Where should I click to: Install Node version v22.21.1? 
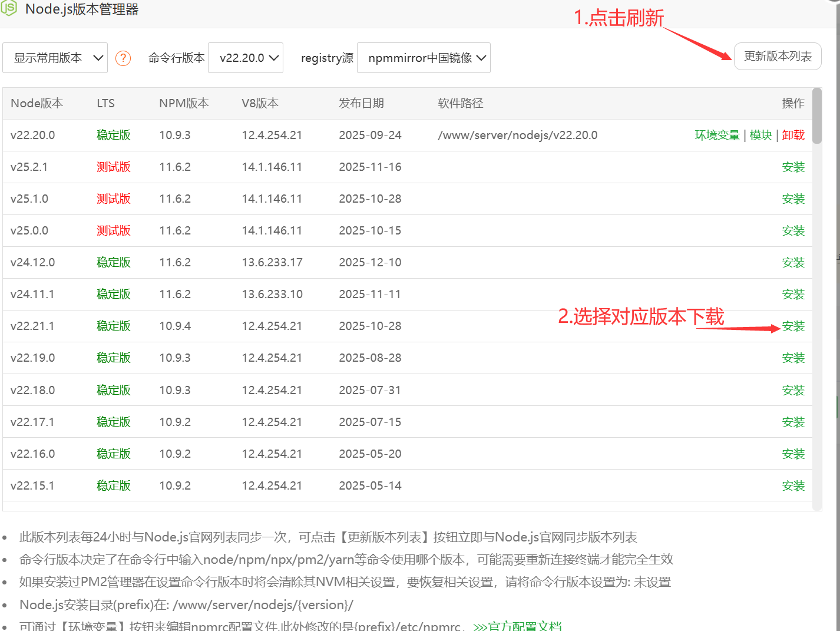[793, 326]
